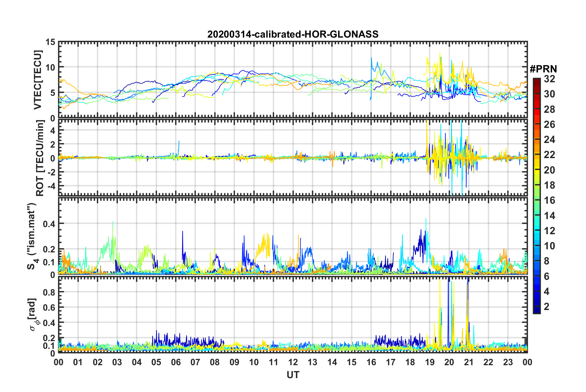Click the "12" label on the PRN colorbar
This screenshot has width=586, height=392.
click(x=550, y=231)
